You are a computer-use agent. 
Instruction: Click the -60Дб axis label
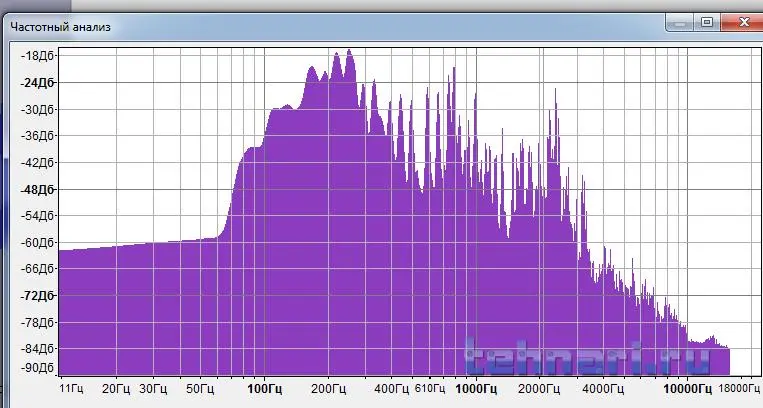coord(37,242)
